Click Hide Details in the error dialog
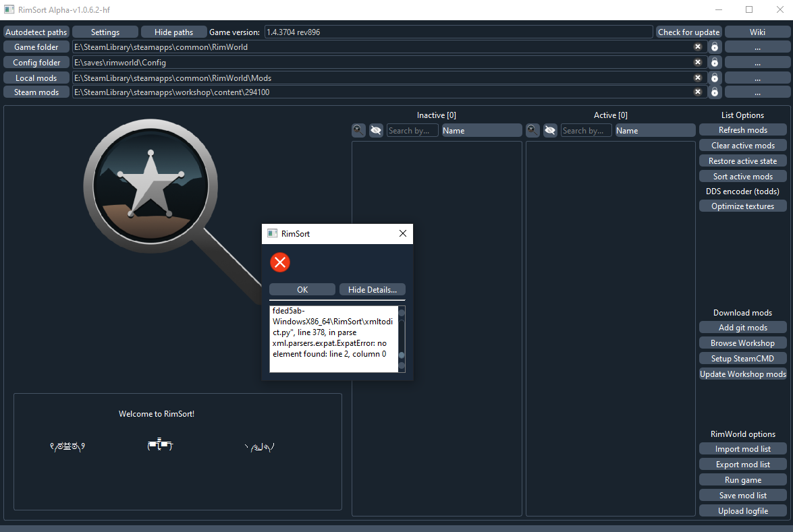The height and width of the screenshot is (532, 793). click(x=372, y=289)
